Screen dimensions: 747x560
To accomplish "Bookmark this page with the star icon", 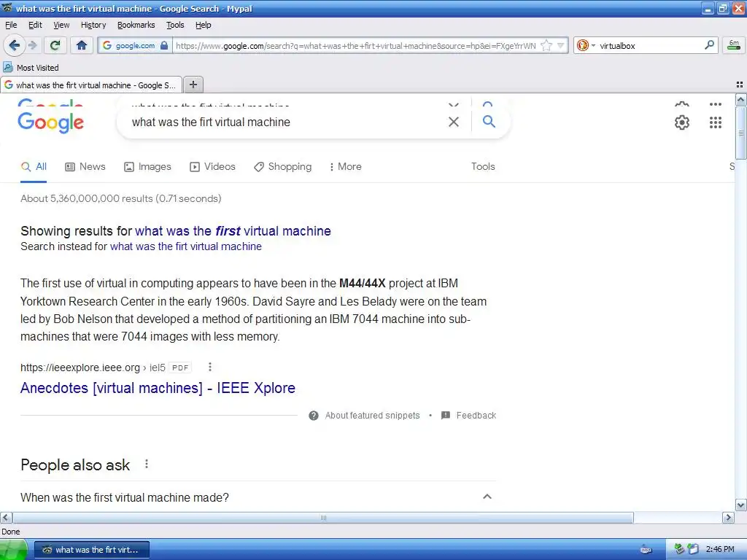I will pyautogui.click(x=546, y=46).
